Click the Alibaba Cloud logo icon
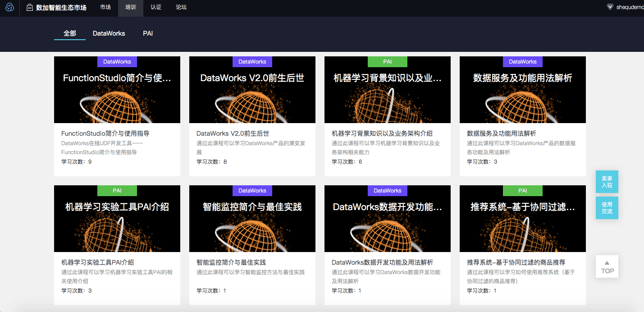The height and width of the screenshot is (312, 644). 9,7
